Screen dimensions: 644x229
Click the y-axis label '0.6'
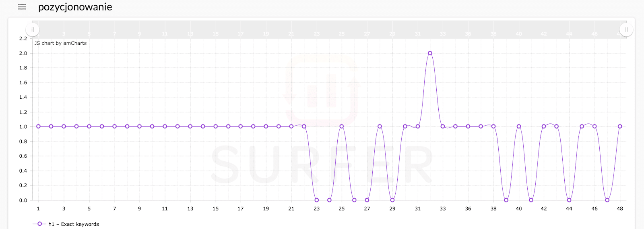[x=23, y=156]
